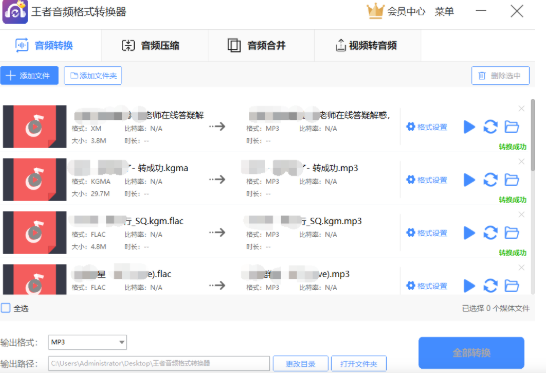The height and width of the screenshot is (373, 546).
Task: Open output folder for e).flac row
Action: 512,286
